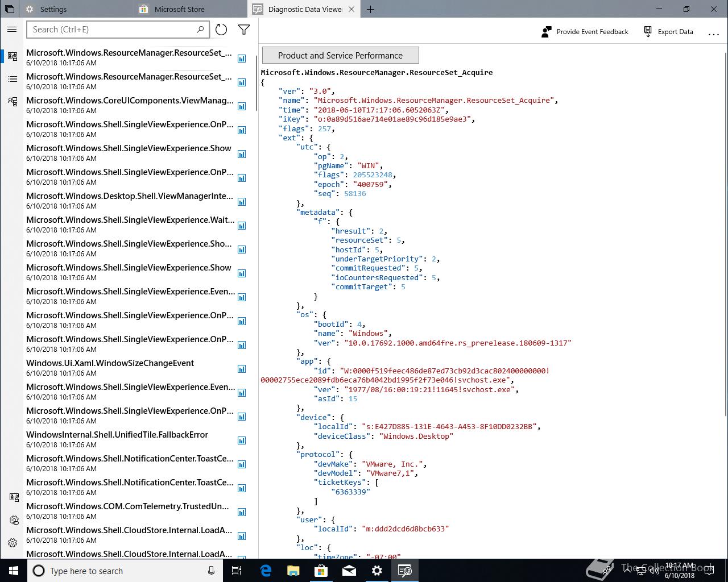Open the sampling policies icon above settings
The height and width of the screenshot is (582, 728).
pyautogui.click(x=14, y=497)
